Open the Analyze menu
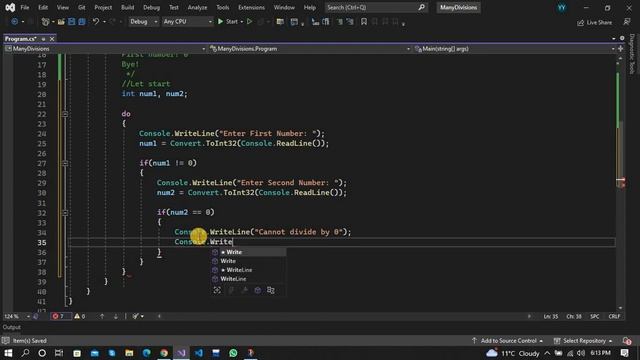This screenshot has width=640, height=360. coord(197,7)
